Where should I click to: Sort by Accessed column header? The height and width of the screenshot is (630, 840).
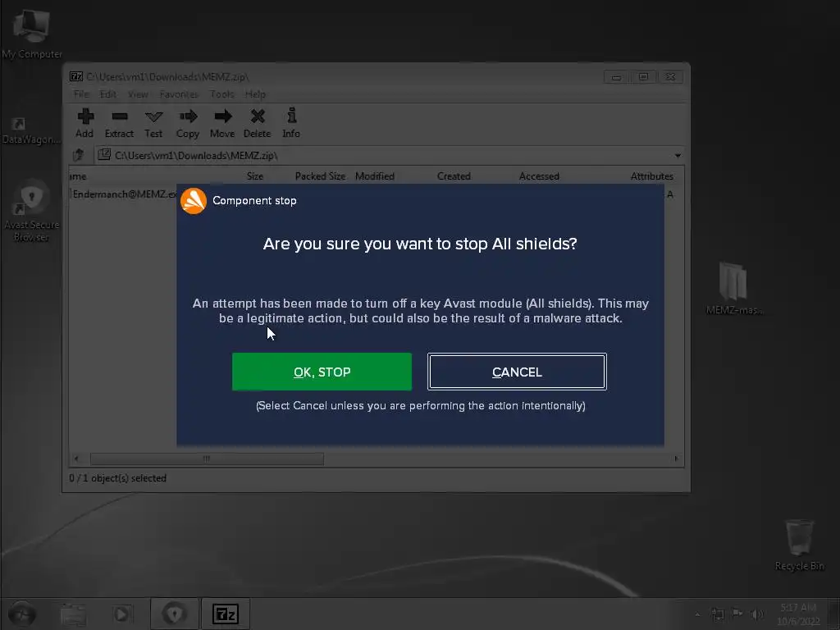[539, 176]
